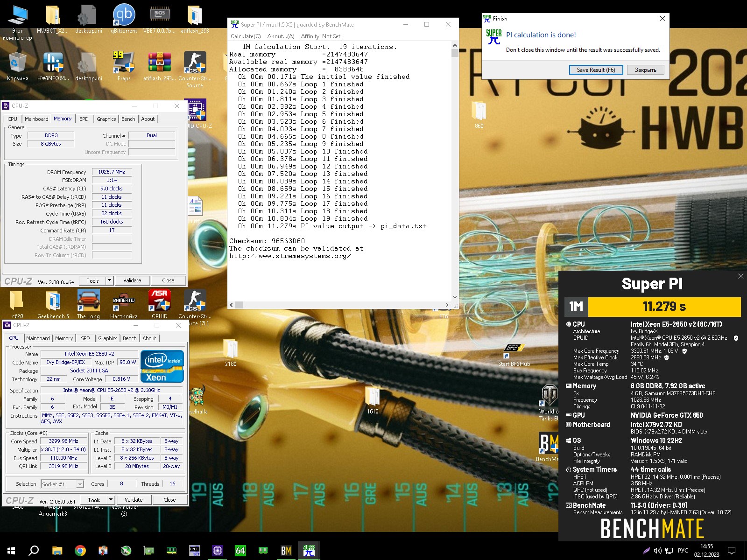Open Calculate(C) menu in Super PI
This screenshot has height=560, width=747.
click(246, 36)
